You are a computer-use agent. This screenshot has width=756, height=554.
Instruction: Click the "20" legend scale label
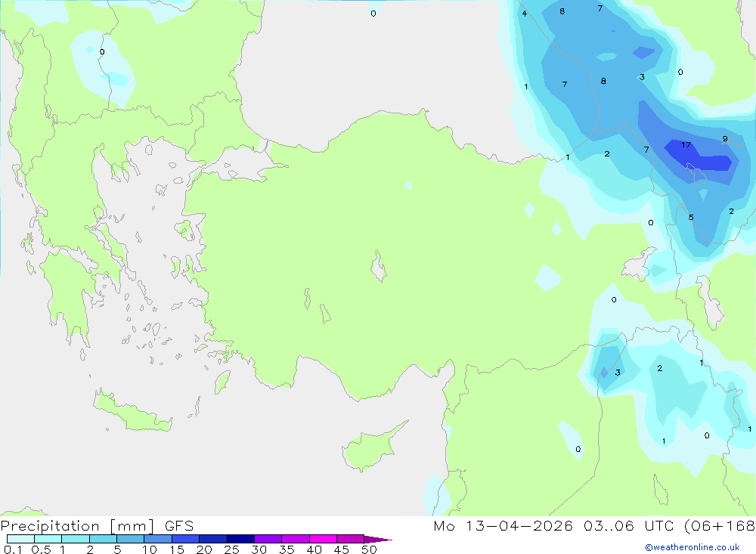click(204, 549)
